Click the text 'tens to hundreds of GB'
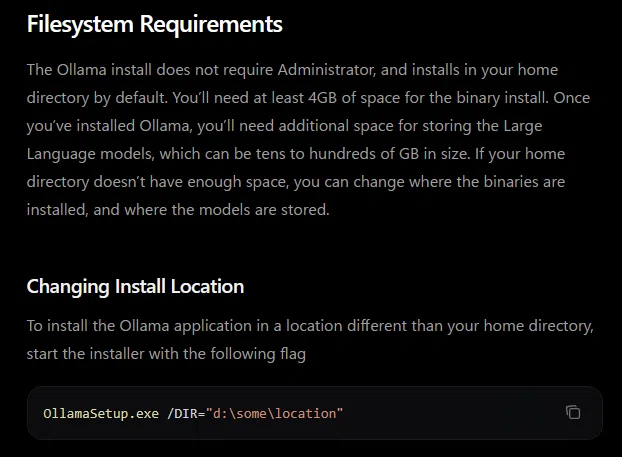 coord(338,154)
